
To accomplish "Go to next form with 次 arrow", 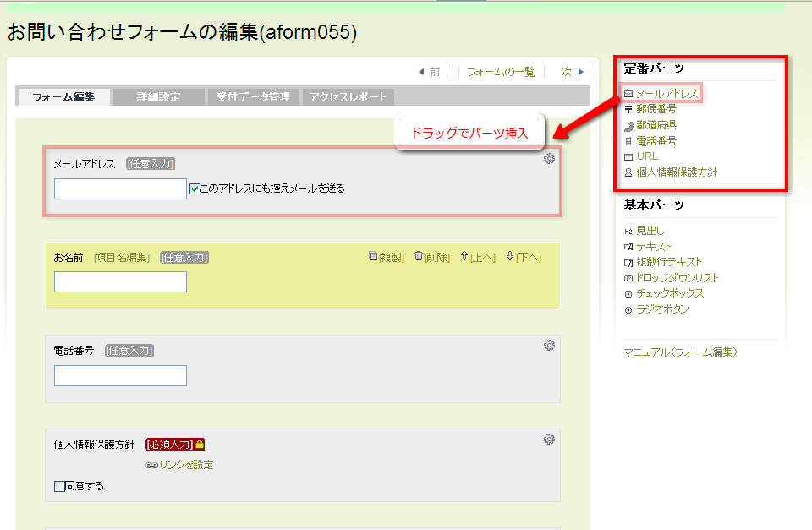I will click(572, 72).
